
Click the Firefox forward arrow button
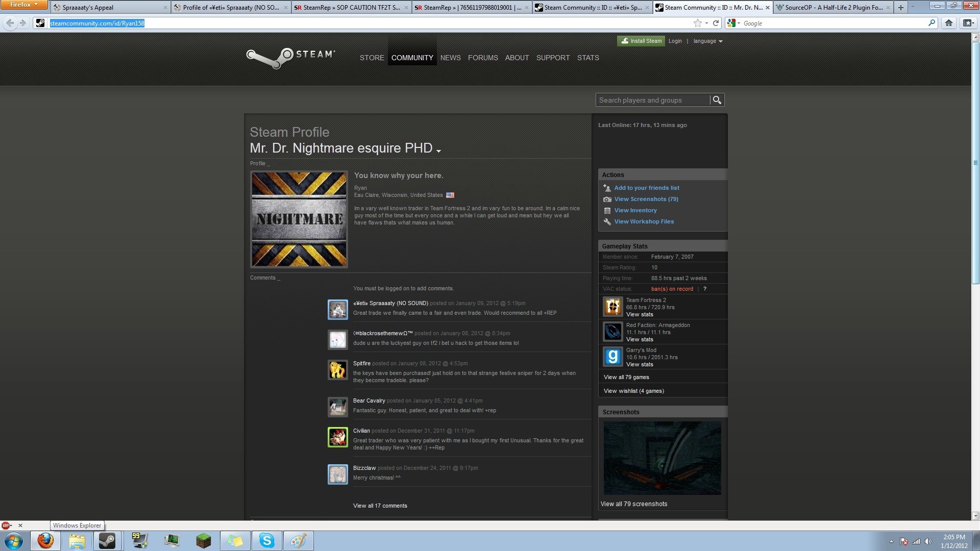coord(22,23)
